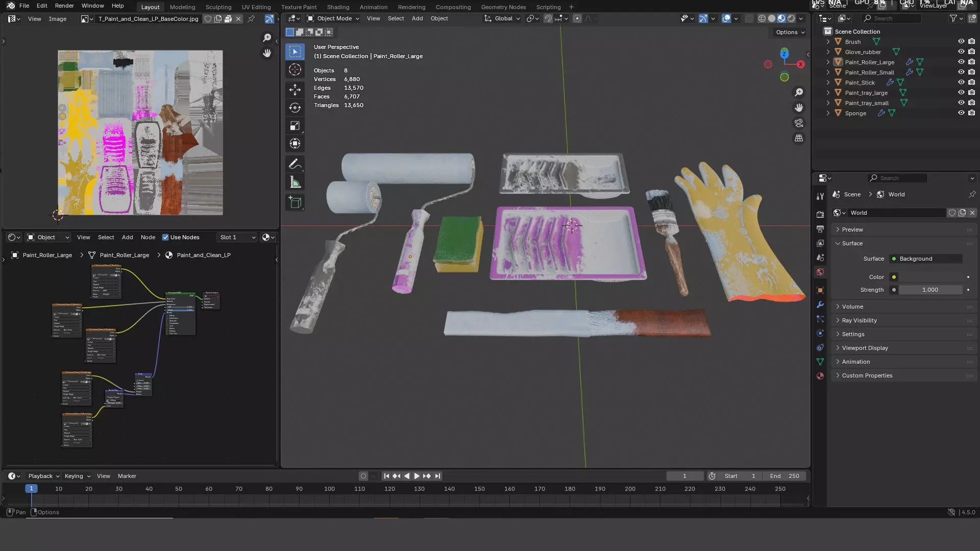980x551 pixels.
Task: Hide Glove_rubber with its eye icon
Action: pyautogui.click(x=961, y=52)
